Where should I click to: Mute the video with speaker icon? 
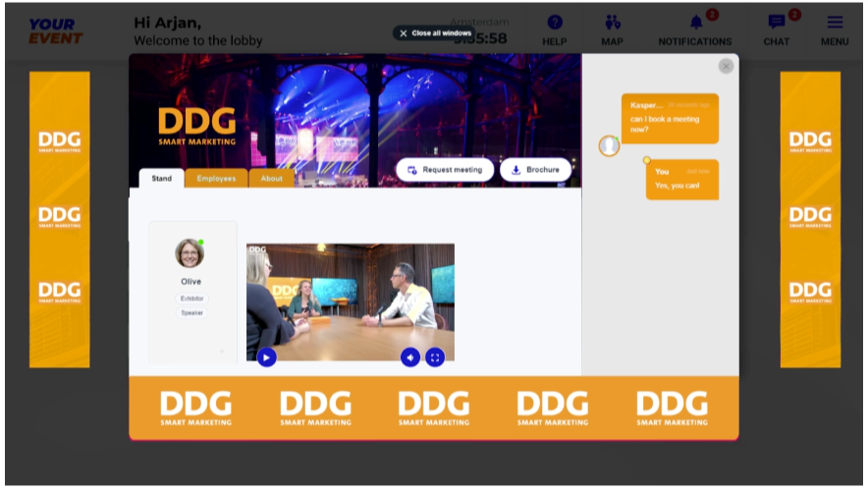[x=410, y=357]
